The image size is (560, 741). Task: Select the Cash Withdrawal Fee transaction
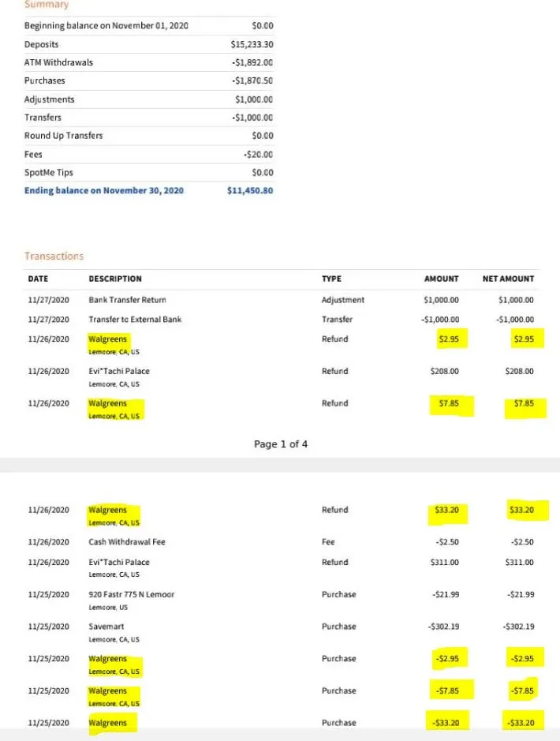[126, 542]
